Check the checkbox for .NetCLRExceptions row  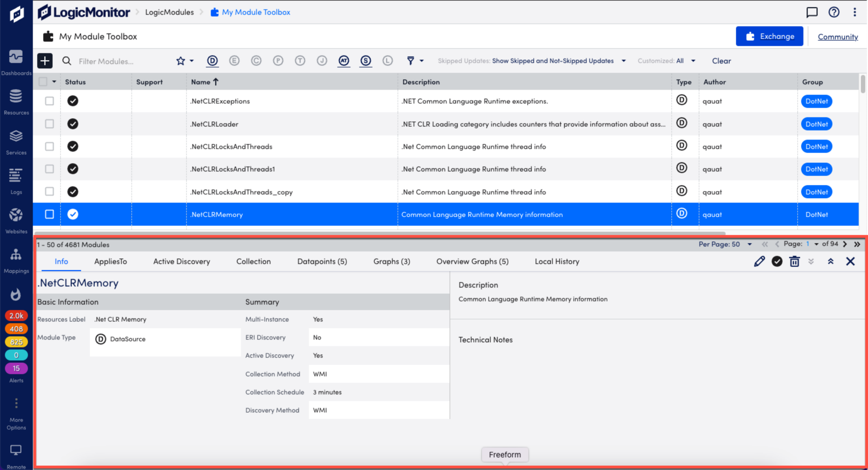(x=49, y=101)
